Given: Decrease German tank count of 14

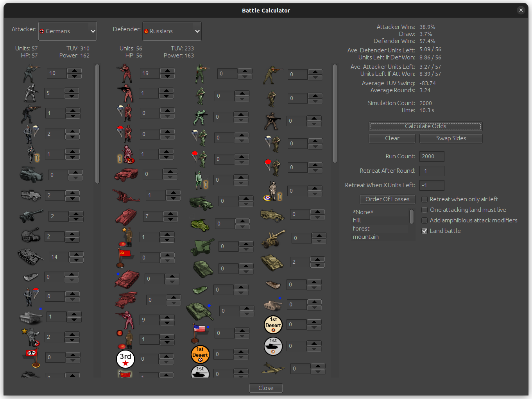Looking at the screenshot, I should coord(76,260).
